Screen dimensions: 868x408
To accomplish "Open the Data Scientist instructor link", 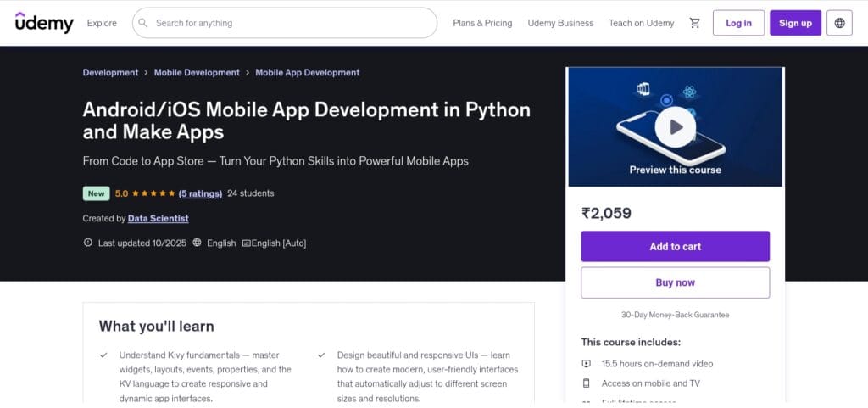I will click(159, 218).
